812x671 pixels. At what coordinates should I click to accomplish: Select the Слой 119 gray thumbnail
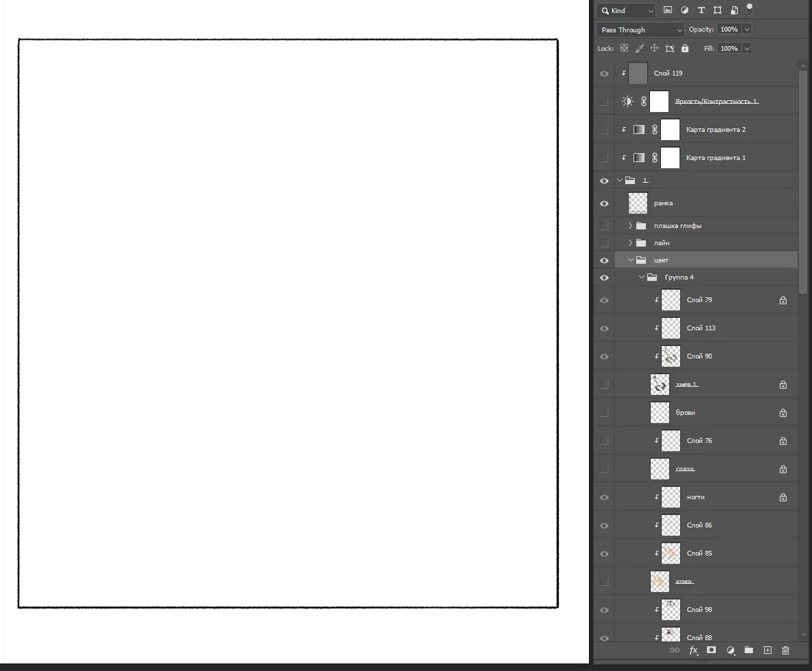pyautogui.click(x=638, y=73)
